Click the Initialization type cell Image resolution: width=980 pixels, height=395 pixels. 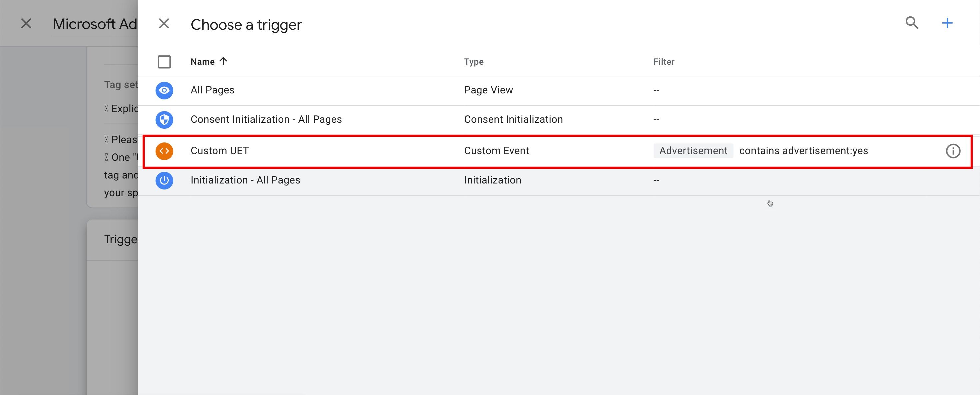click(x=493, y=180)
